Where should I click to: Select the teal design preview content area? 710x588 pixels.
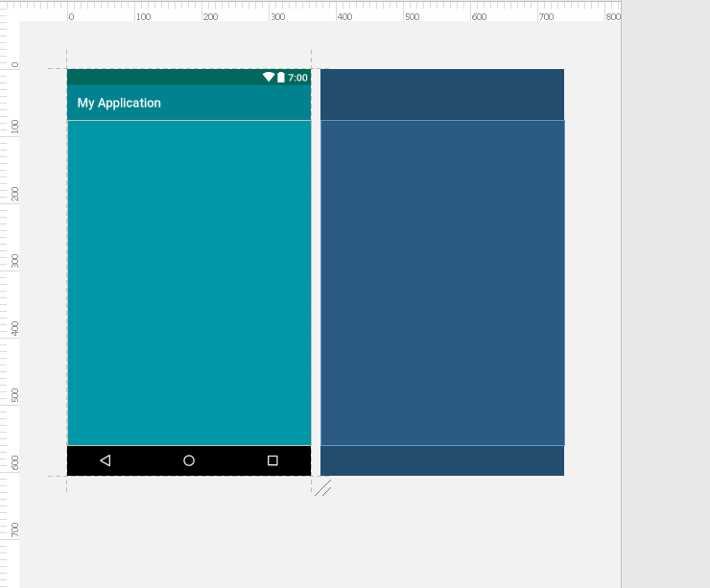tap(189, 283)
